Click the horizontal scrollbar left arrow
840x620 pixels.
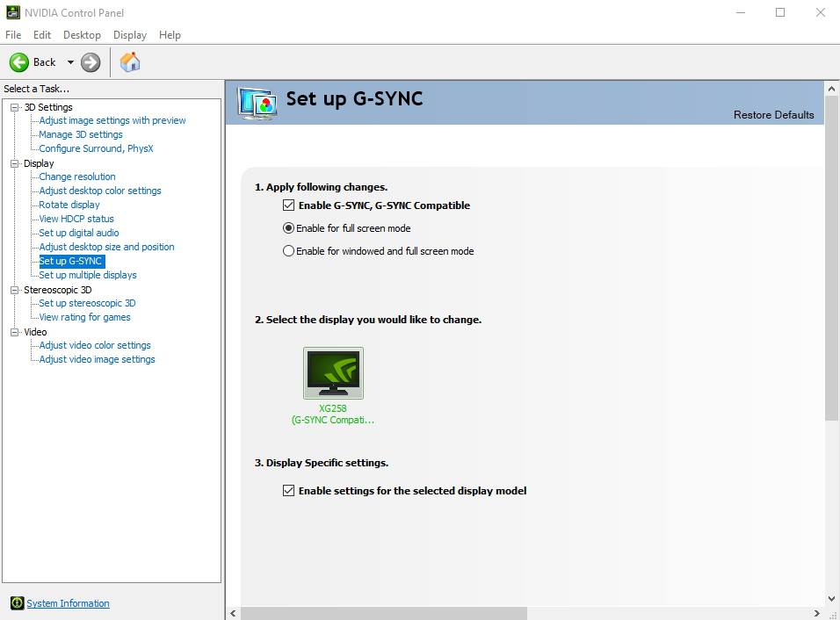click(x=233, y=613)
